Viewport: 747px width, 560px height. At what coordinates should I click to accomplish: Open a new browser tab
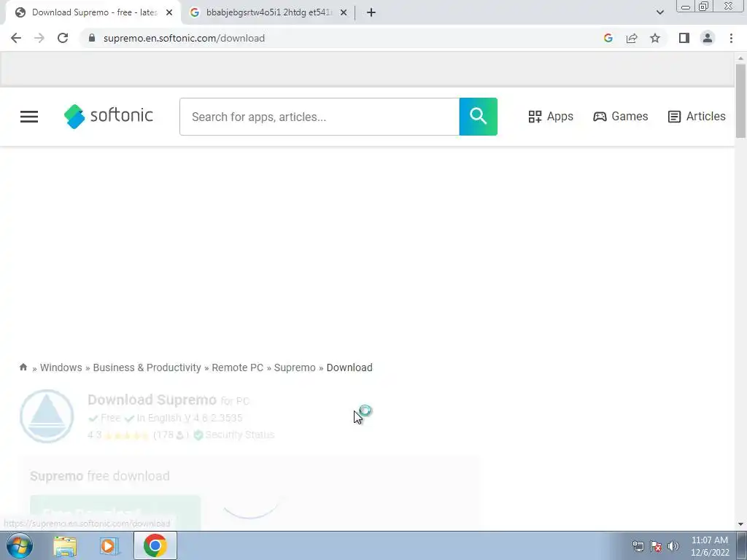pyautogui.click(x=371, y=13)
